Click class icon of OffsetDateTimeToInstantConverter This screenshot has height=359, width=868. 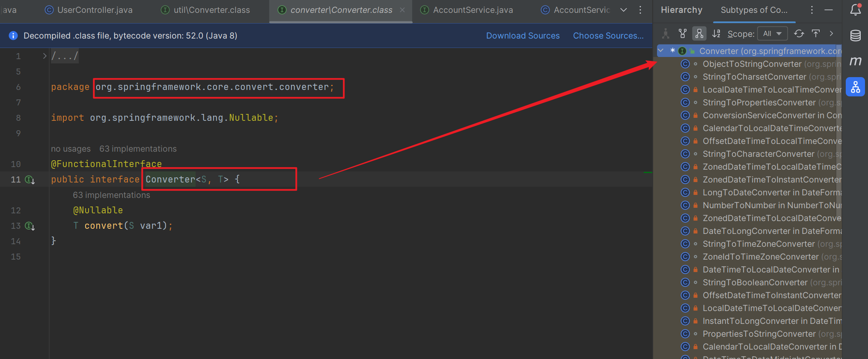tap(685, 295)
